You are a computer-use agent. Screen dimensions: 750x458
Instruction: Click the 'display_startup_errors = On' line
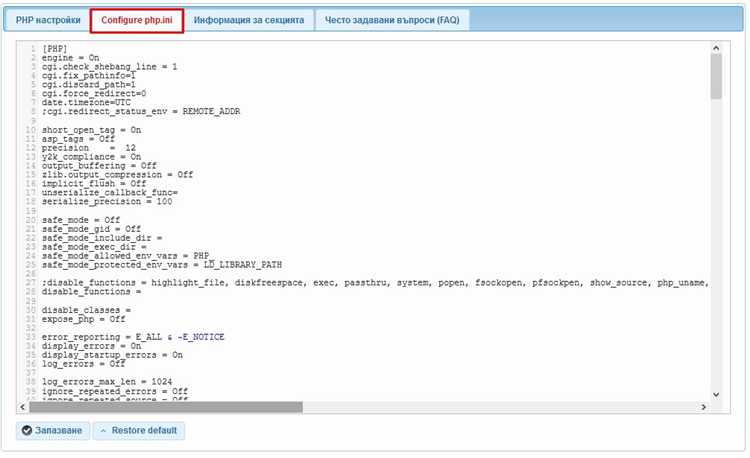[112, 355]
